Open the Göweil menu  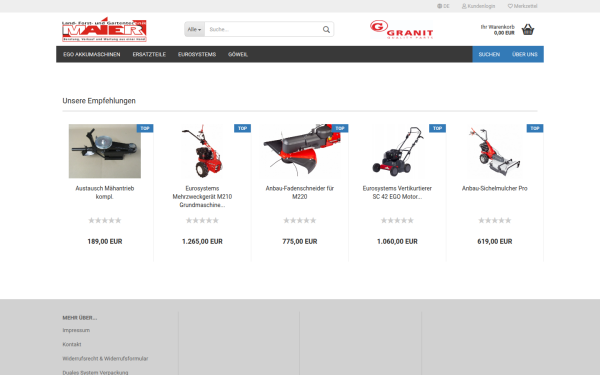238,54
